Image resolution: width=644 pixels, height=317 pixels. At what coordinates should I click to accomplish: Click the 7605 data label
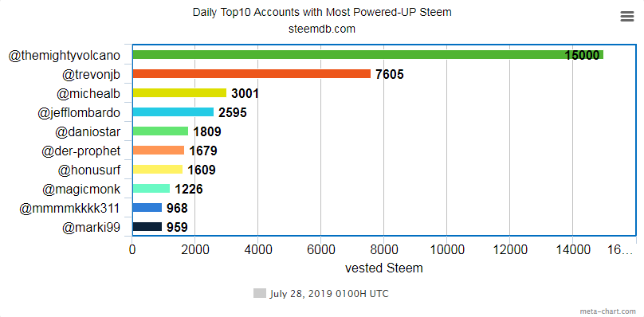point(390,74)
